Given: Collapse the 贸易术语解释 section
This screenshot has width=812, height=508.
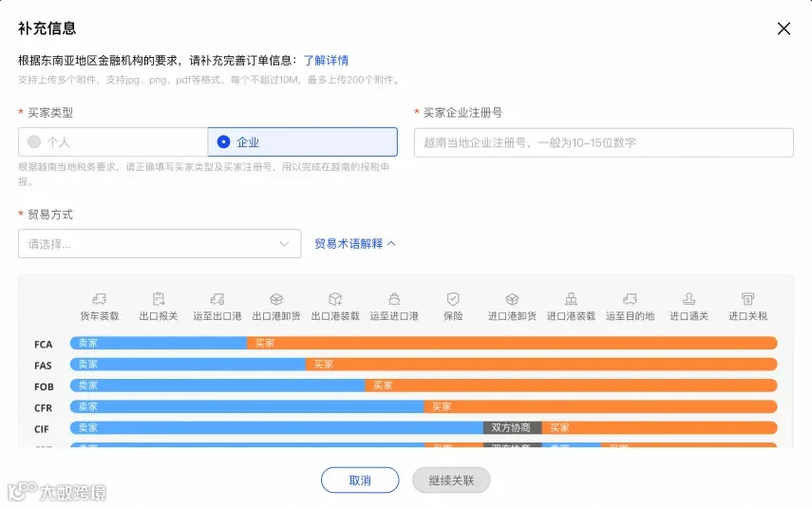Looking at the screenshot, I should click(x=355, y=243).
